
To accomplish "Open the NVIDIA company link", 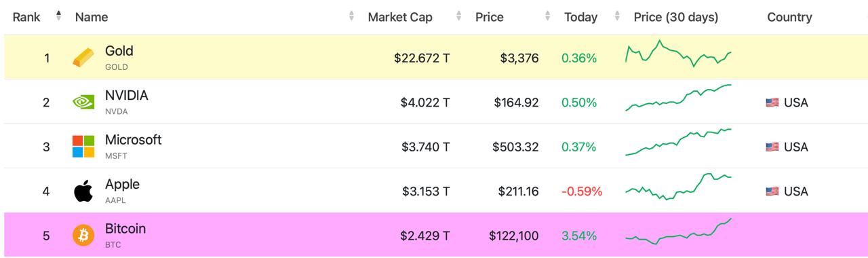I will tap(126, 95).
